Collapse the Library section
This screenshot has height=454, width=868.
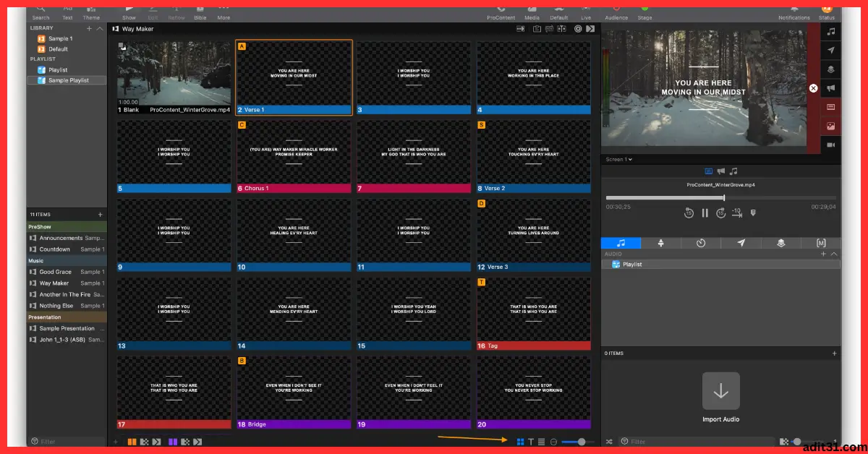(100, 28)
